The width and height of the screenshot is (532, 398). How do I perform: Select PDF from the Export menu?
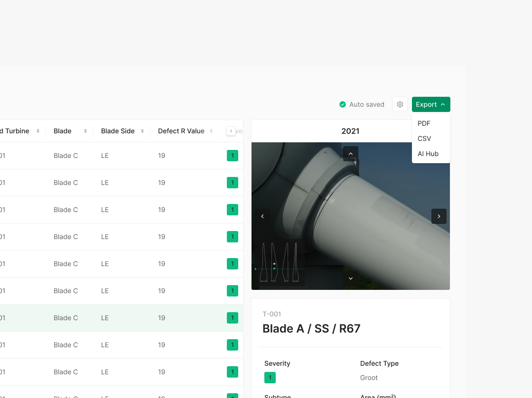click(x=424, y=123)
